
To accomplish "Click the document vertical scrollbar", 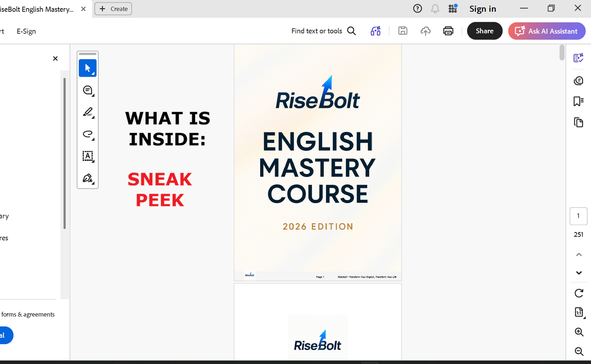I will 562,53.
